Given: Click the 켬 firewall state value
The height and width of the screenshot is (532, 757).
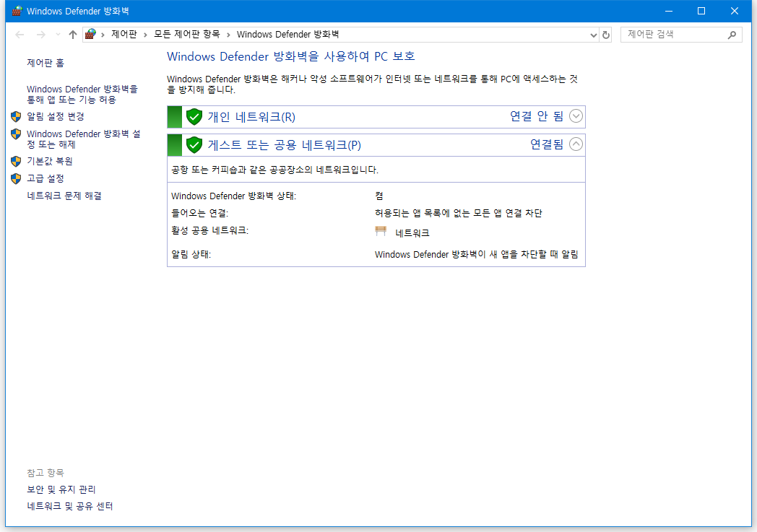Looking at the screenshot, I should tap(379, 196).
